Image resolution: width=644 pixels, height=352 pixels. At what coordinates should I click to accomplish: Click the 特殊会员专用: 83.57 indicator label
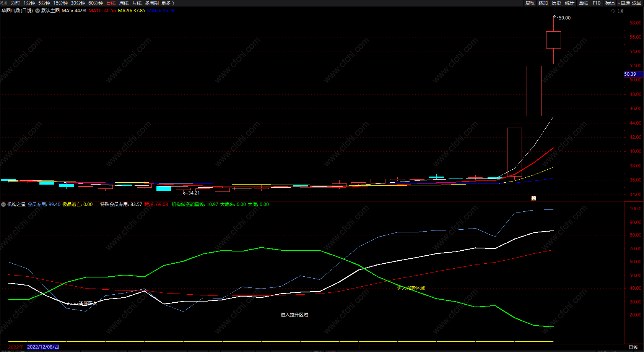(121, 204)
